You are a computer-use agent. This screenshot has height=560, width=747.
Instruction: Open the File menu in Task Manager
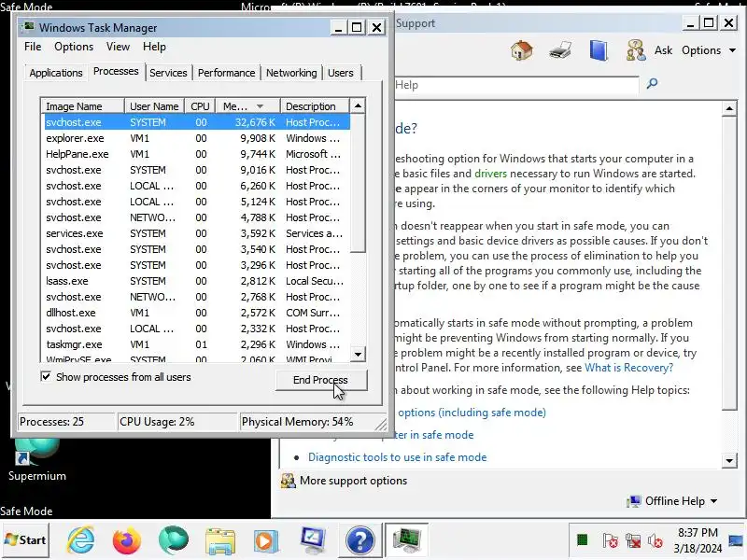[33, 47]
